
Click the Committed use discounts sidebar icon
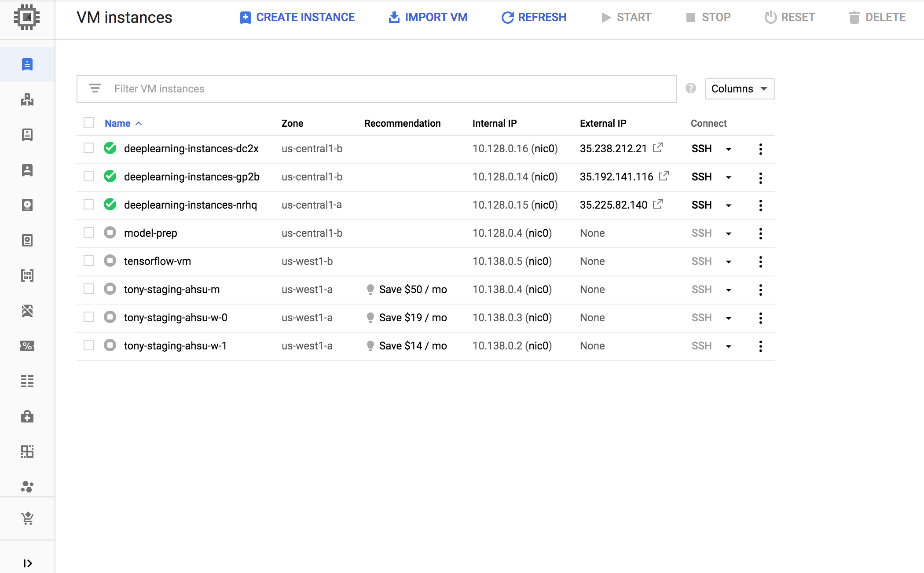click(28, 346)
